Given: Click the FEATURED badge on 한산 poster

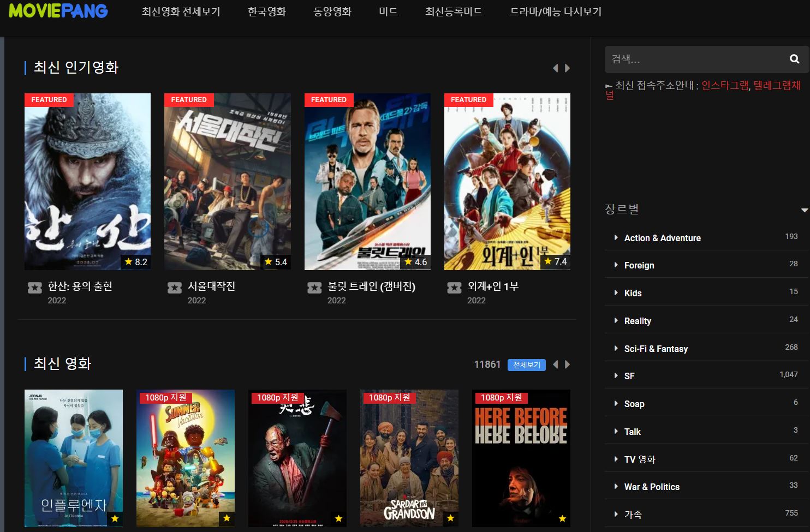Looking at the screenshot, I should (49, 100).
